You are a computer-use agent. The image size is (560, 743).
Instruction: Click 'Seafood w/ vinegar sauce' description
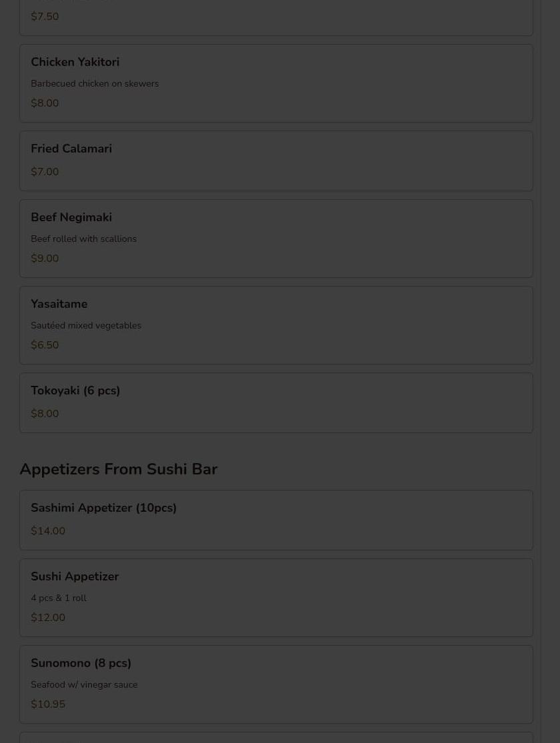coord(84,685)
